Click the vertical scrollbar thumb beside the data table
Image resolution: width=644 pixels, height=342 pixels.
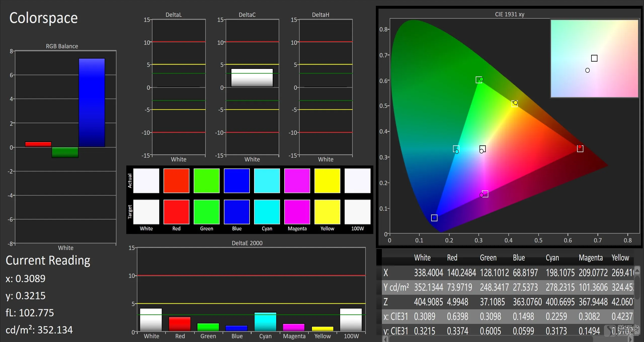[637, 288]
